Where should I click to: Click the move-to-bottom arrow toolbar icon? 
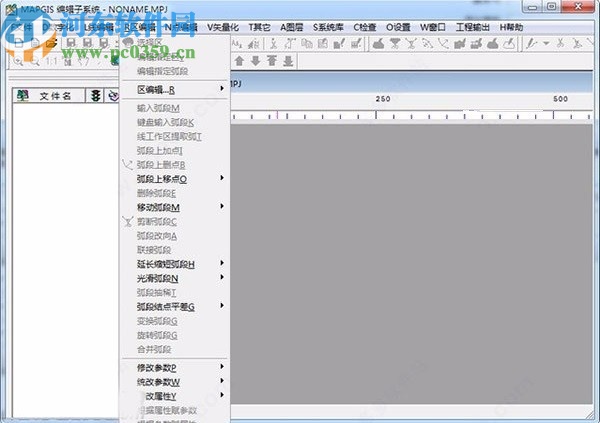pos(288,61)
